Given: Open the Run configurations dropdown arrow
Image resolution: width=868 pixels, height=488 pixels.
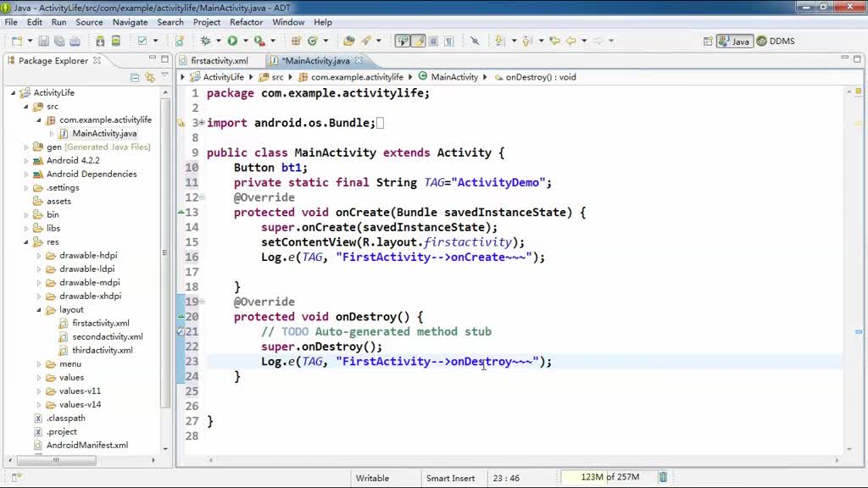Looking at the screenshot, I should pos(245,41).
